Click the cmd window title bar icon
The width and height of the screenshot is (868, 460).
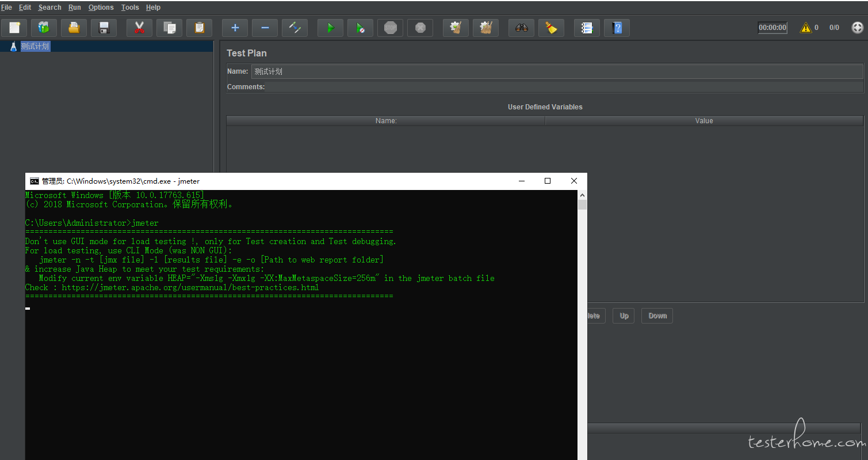(x=35, y=181)
